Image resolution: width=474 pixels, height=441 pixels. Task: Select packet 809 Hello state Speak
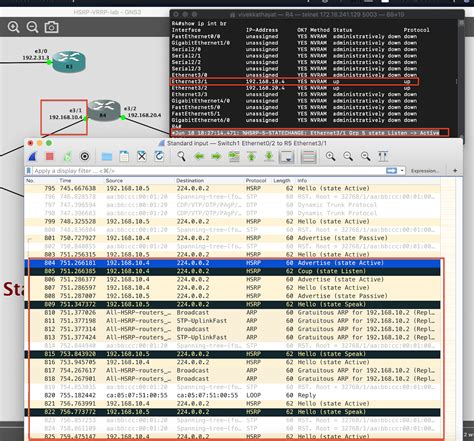coord(232,304)
